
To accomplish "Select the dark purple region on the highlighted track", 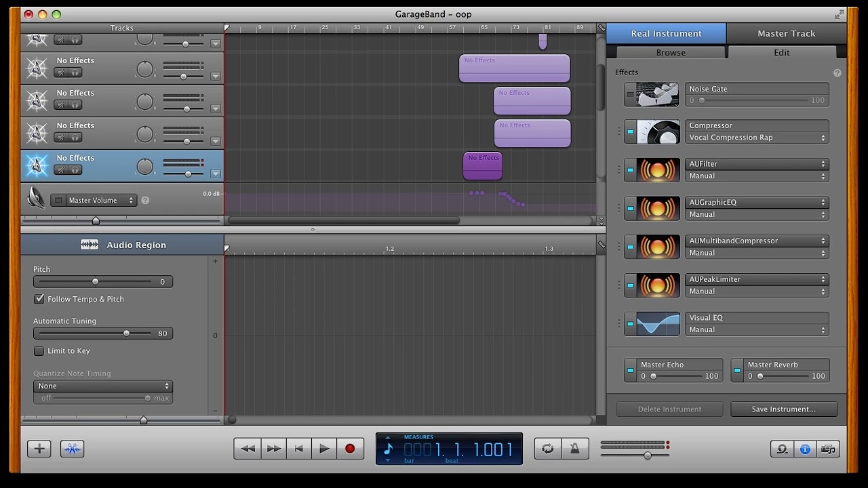I will point(483,166).
